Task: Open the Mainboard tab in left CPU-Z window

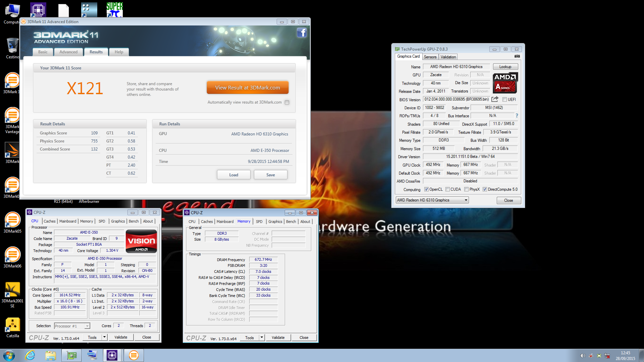Action: (68, 221)
